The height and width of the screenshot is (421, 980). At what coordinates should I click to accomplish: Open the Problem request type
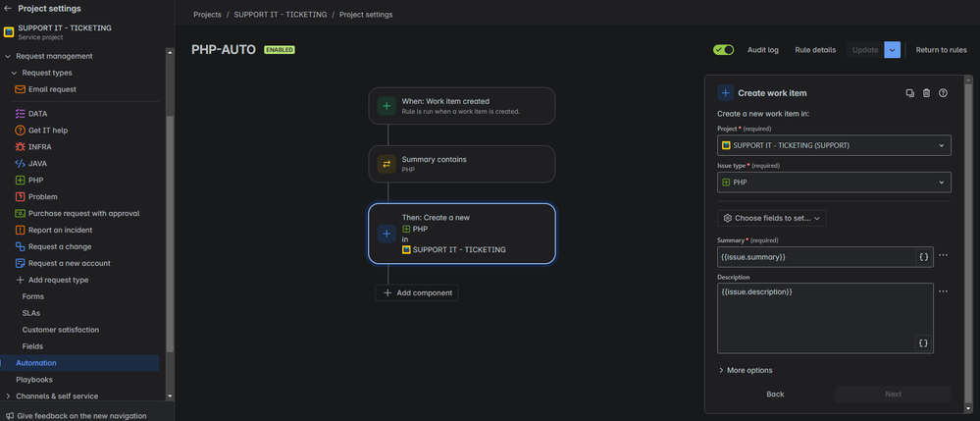[42, 196]
